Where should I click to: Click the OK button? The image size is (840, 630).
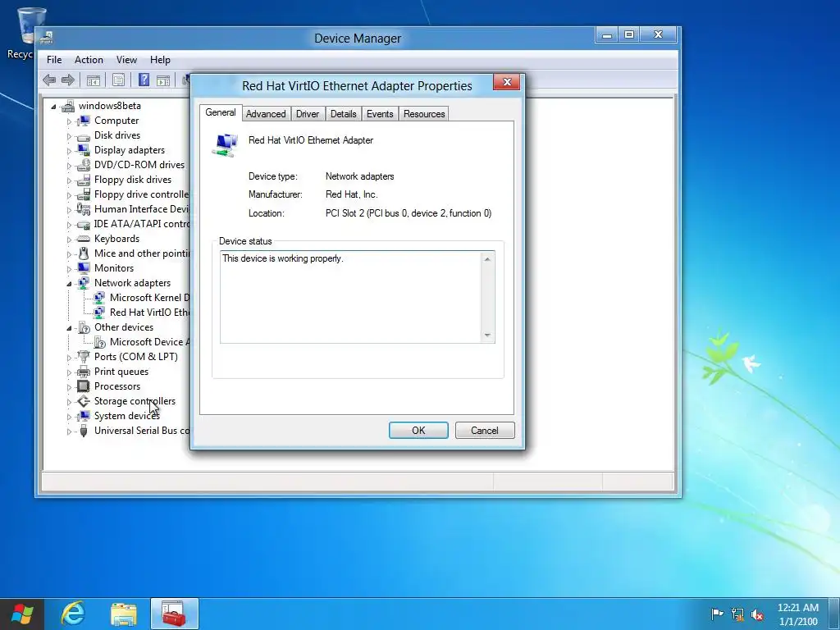point(418,430)
